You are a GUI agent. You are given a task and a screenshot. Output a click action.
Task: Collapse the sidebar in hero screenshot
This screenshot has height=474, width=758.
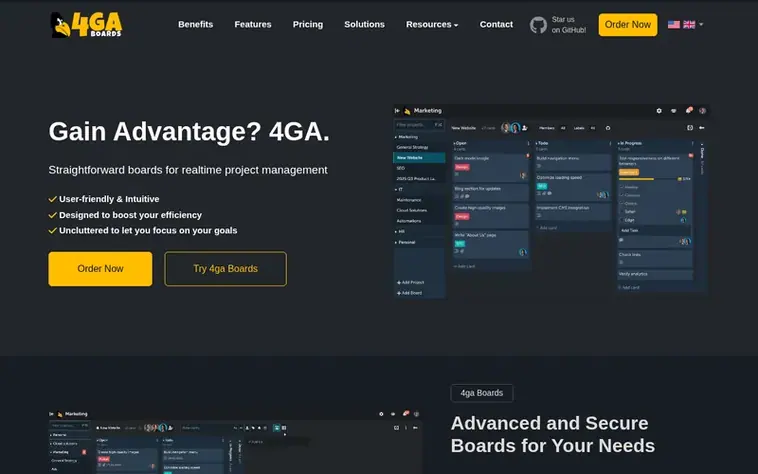(397, 111)
